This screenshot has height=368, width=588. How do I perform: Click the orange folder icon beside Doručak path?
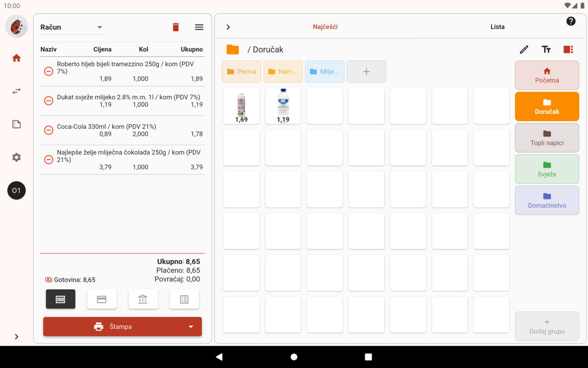(x=233, y=50)
